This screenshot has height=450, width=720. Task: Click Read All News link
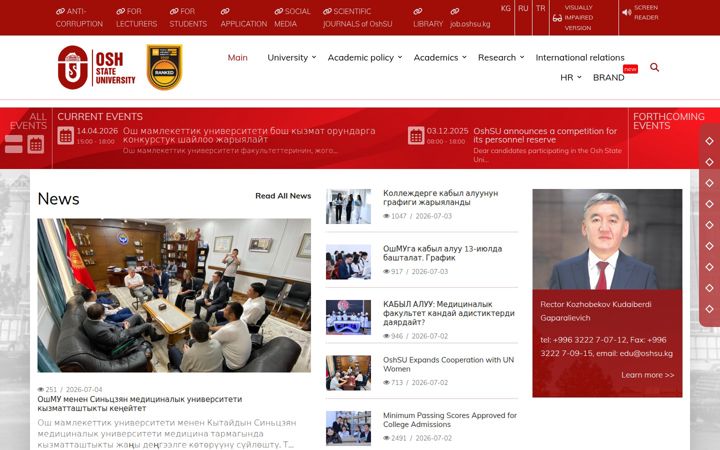[x=283, y=196]
